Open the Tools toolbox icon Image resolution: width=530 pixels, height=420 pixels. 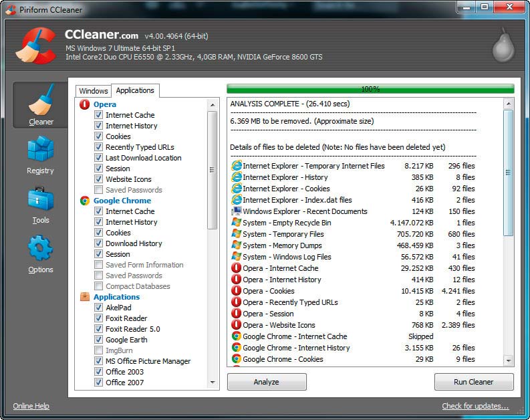click(41, 199)
